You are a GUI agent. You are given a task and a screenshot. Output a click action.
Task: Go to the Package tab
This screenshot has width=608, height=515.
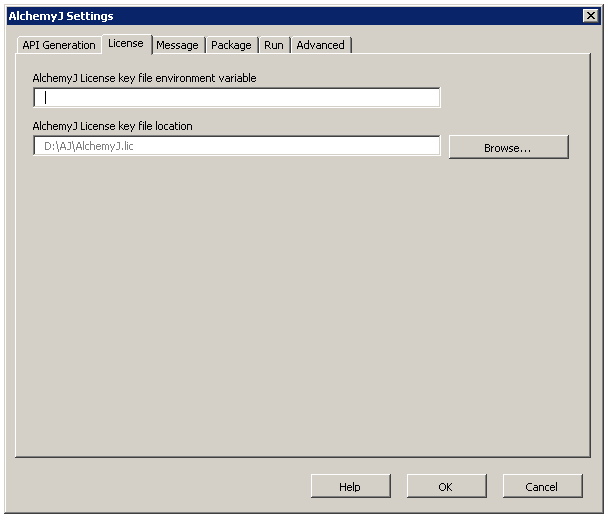click(231, 45)
